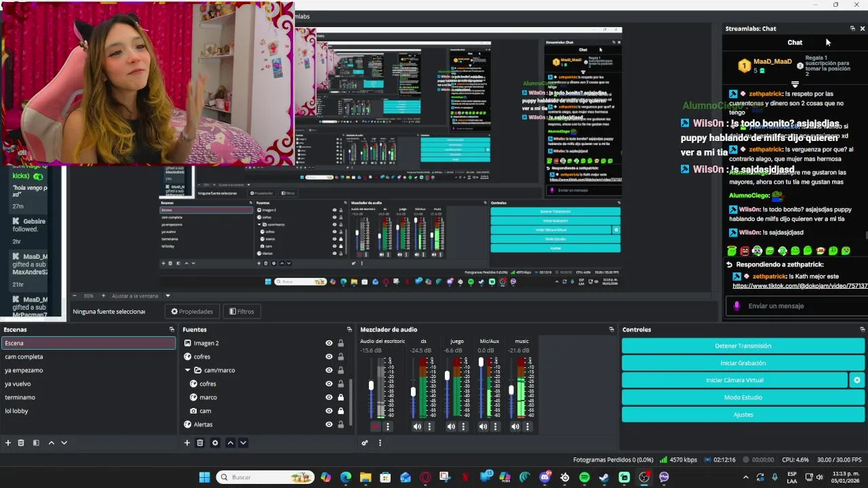Toggle visibility of Imagen 2 source
This screenshot has height=488, width=868.
coord(329,343)
